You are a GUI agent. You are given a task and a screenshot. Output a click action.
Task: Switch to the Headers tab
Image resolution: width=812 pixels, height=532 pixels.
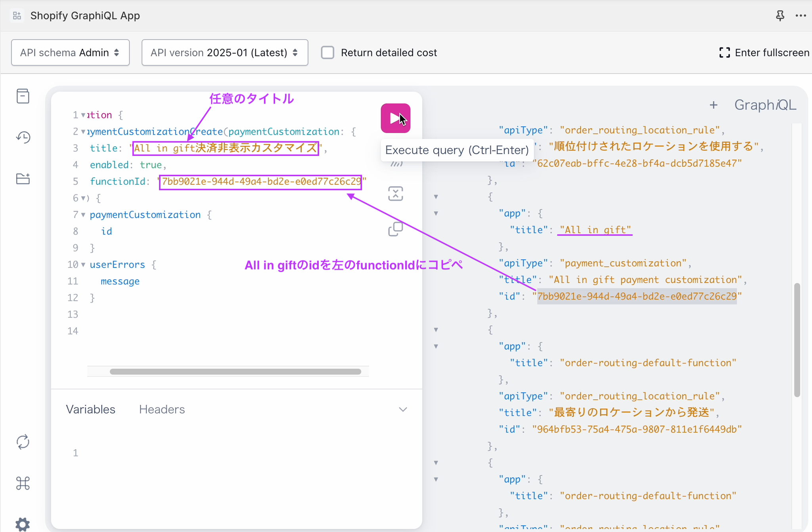click(x=162, y=410)
